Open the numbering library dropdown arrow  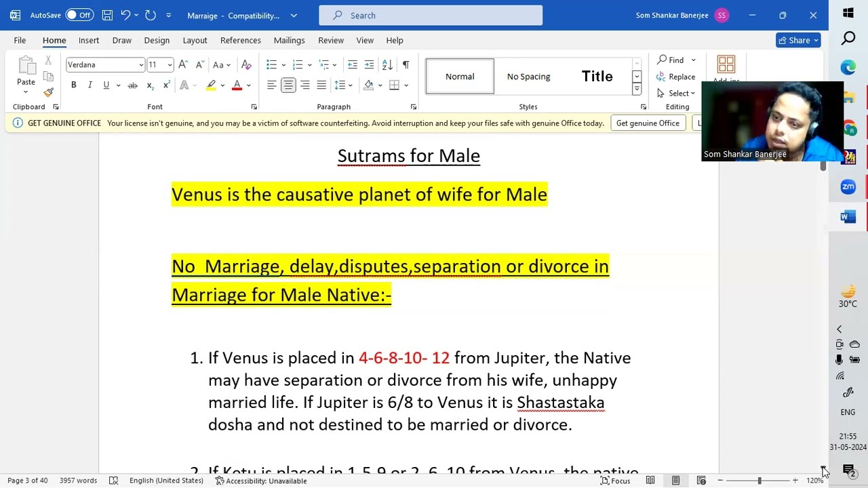309,65
